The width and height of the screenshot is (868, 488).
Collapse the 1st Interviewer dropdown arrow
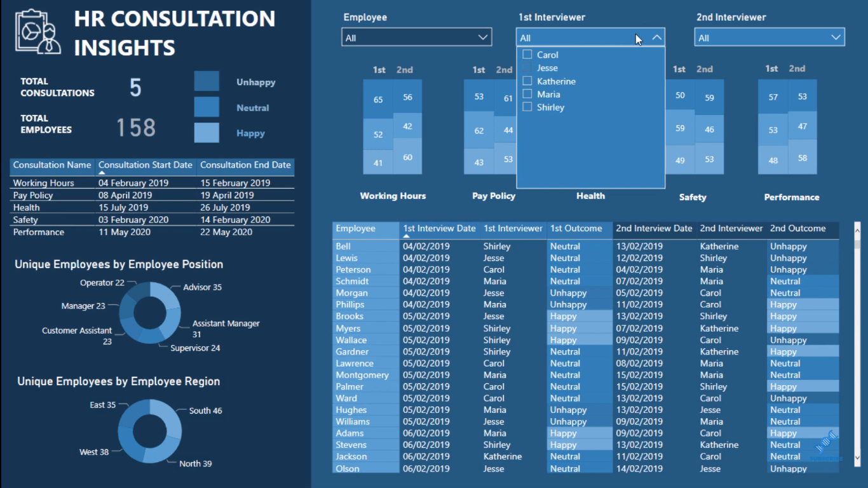point(657,37)
